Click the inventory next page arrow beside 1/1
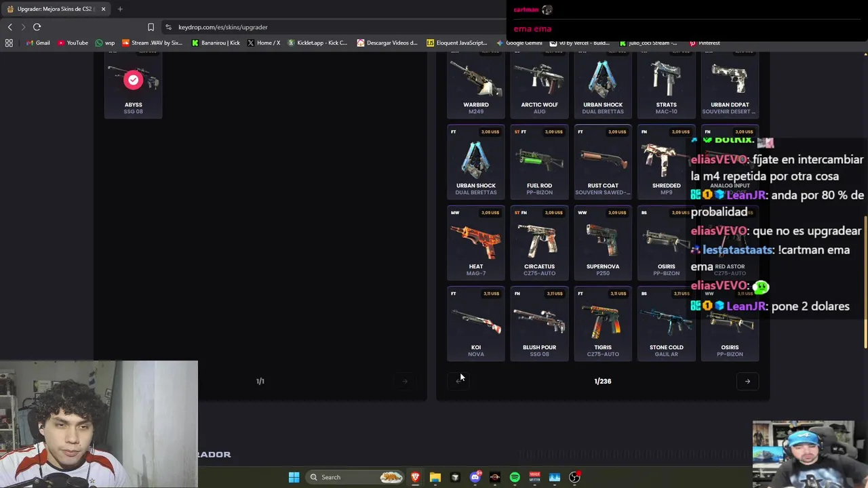 [405, 381]
